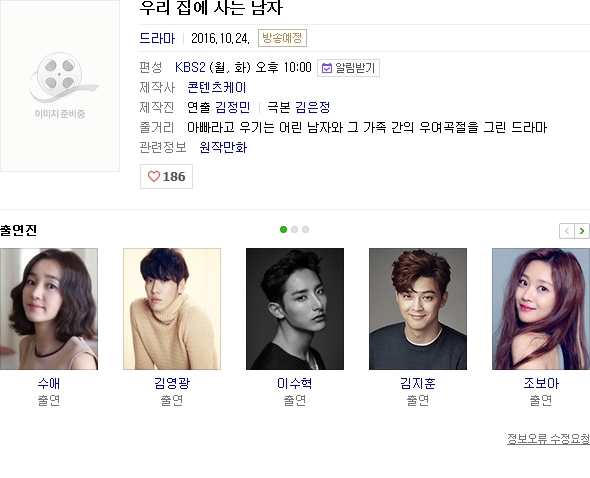Viewport: 590px width, 478px height.
Task: Open the 김영광 name link
Action: (172, 383)
